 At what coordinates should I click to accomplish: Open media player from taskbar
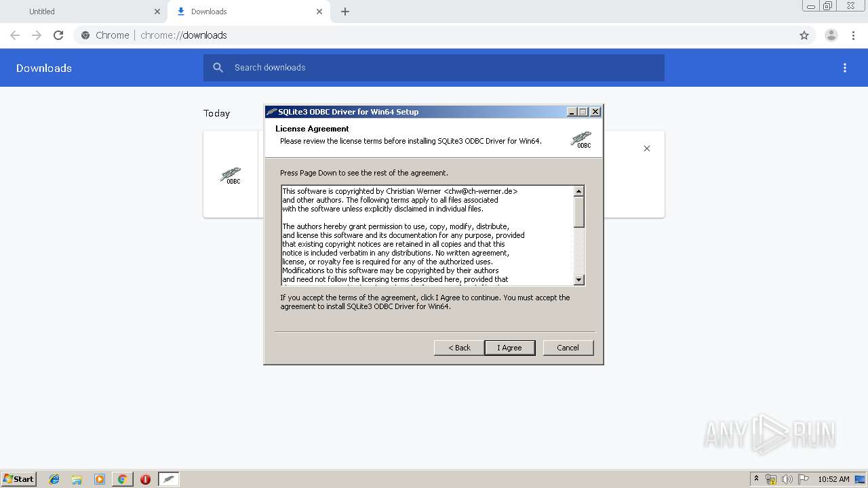coord(100,479)
